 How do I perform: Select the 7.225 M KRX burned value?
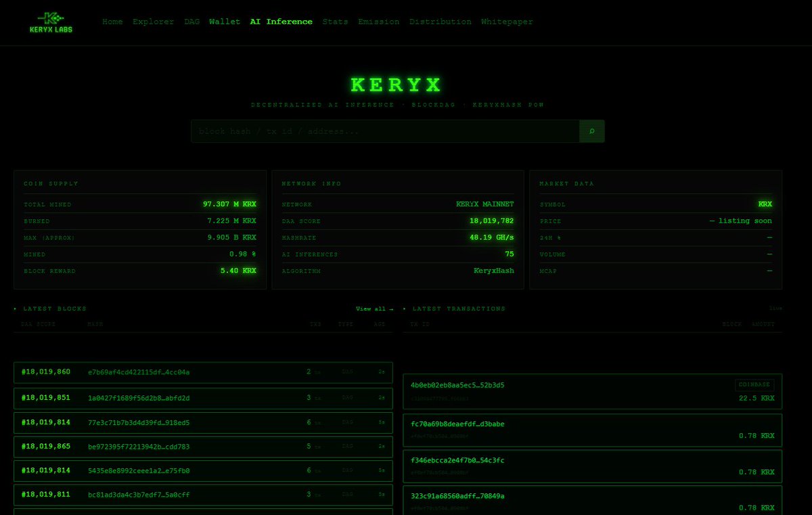pos(231,221)
